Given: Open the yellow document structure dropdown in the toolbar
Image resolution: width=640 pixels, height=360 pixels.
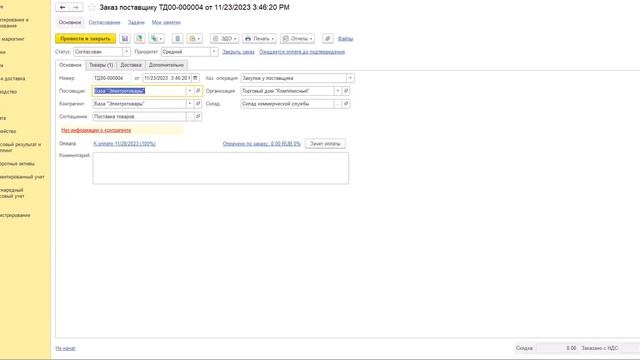Looking at the screenshot, I should [x=195, y=38].
